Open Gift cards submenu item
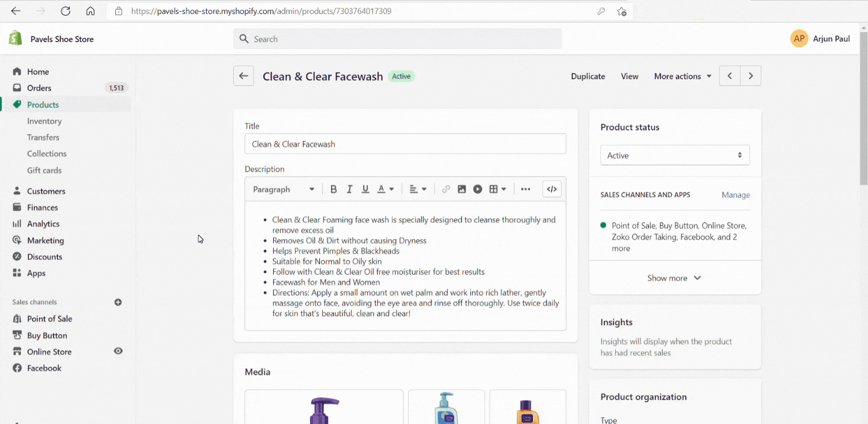Viewport: 868px width, 424px height. (44, 170)
